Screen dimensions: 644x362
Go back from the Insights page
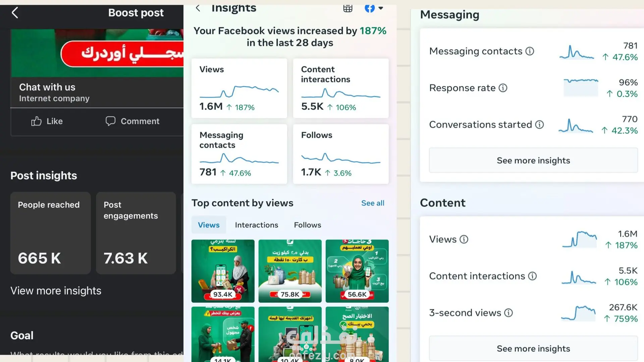(198, 8)
